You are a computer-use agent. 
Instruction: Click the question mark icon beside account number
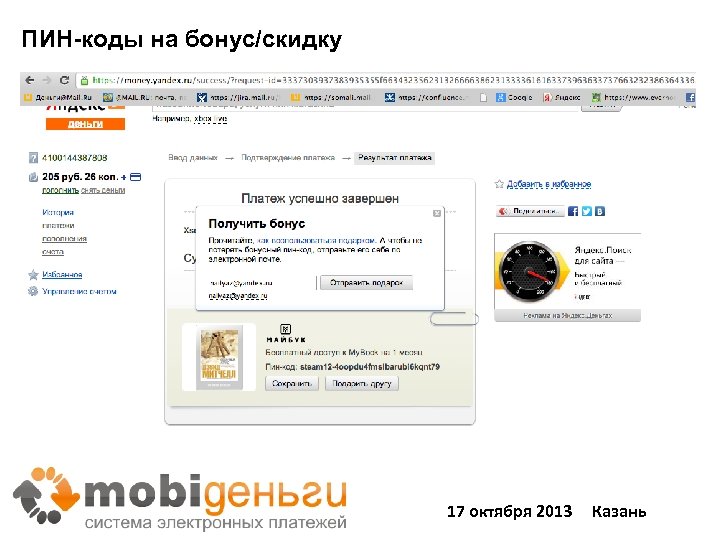33,158
